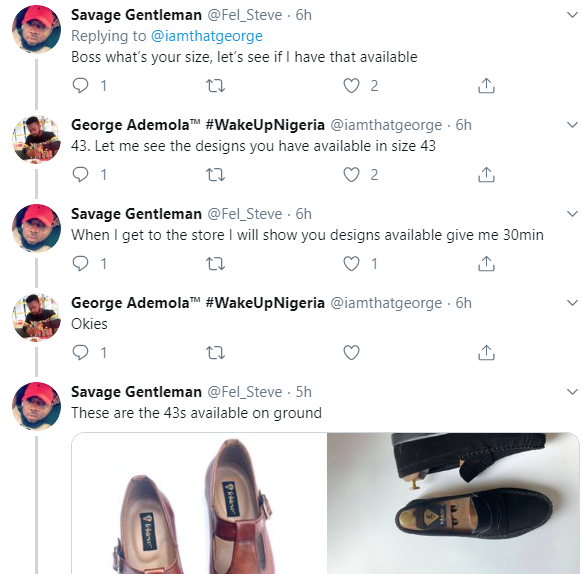Open the brown leather shoes photo
The width and height of the screenshot is (583, 574).
[199, 503]
